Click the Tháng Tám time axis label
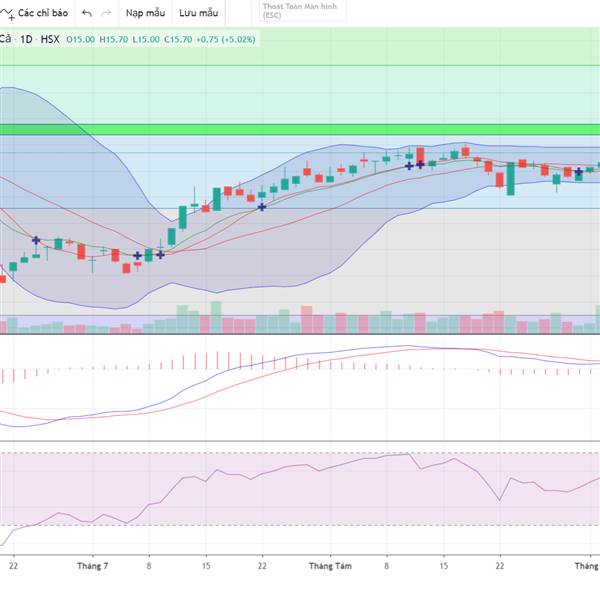 (330, 566)
